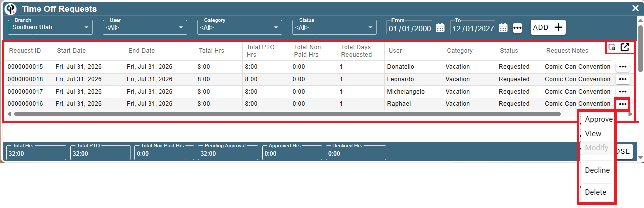Click the From date input field

click(x=410, y=28)
